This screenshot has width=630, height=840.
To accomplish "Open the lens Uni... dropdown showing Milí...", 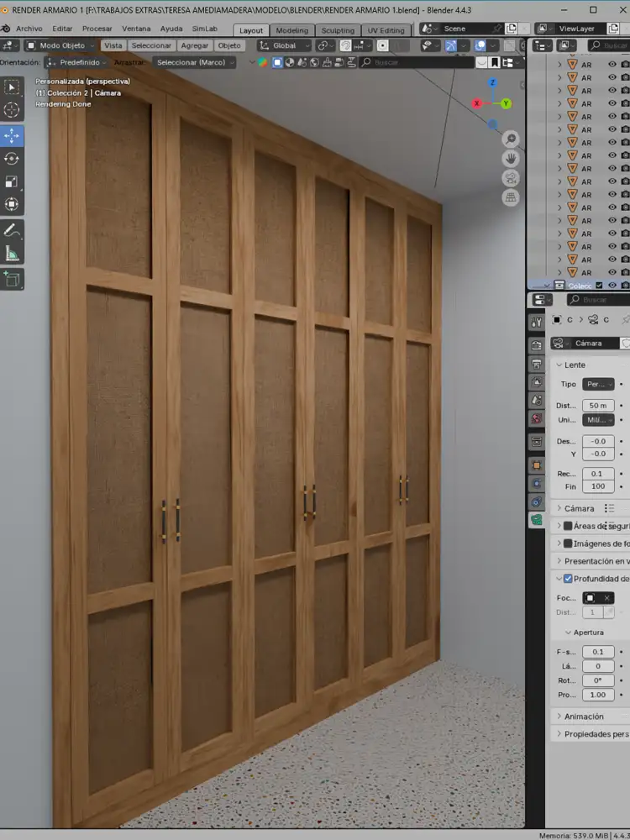I will 598,420.
